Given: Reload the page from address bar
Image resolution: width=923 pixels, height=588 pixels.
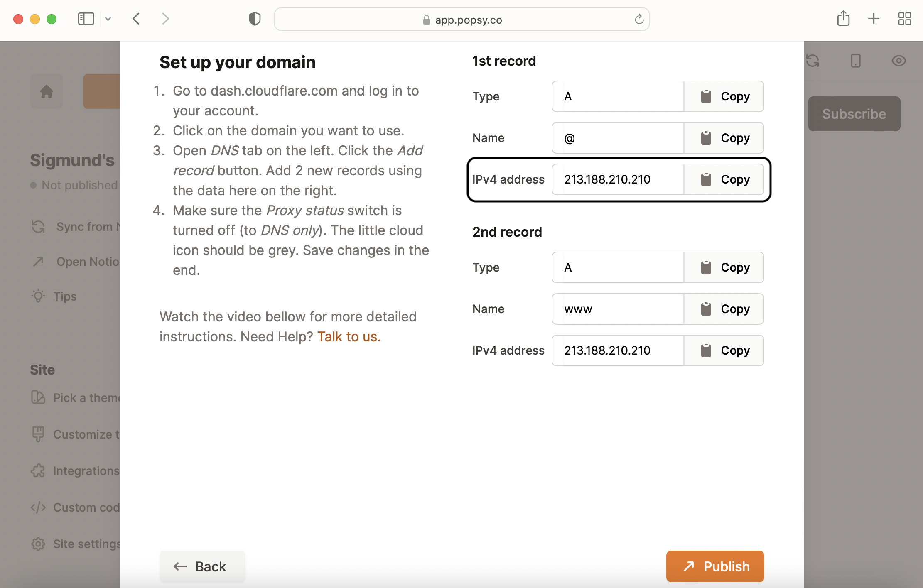Looking at the screenshot, I should (639, 19).
